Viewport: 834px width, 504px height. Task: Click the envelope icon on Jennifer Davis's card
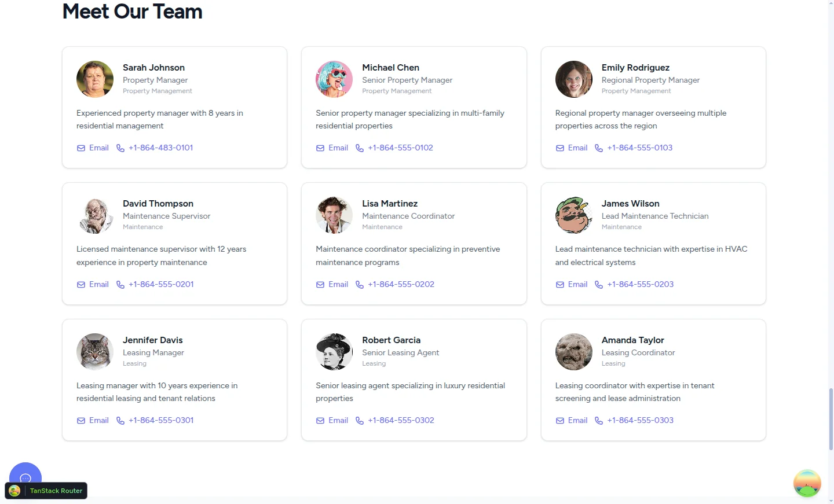coord(81,421)
